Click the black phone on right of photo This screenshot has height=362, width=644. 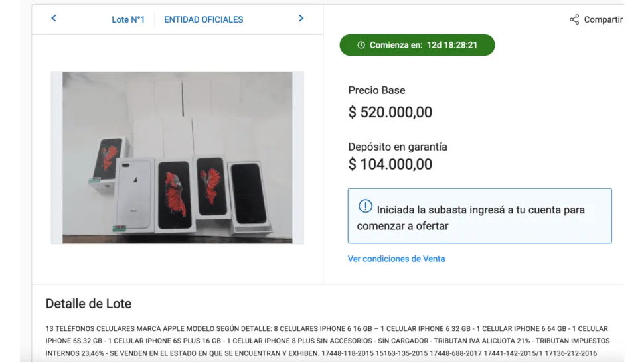248,196
